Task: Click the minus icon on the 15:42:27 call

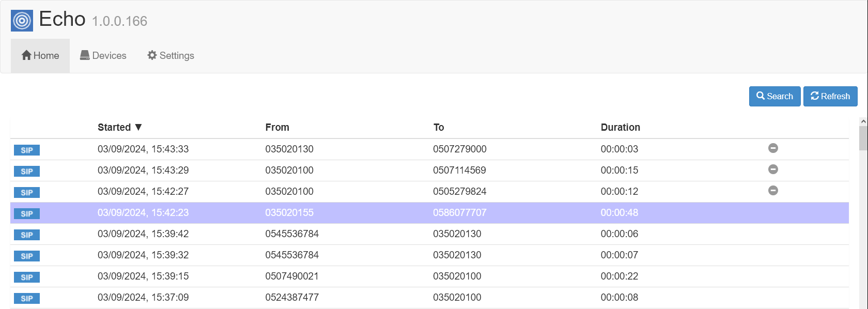Action: point(773,191)
